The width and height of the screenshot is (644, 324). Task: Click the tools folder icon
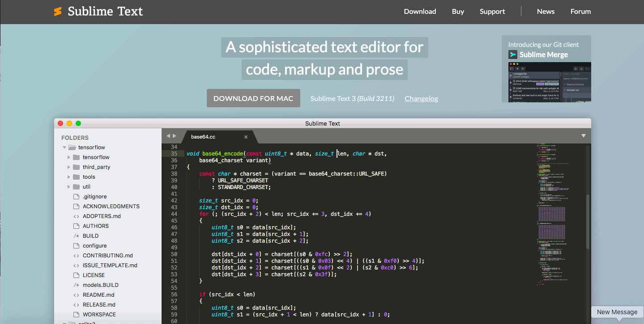click(76, 177)
